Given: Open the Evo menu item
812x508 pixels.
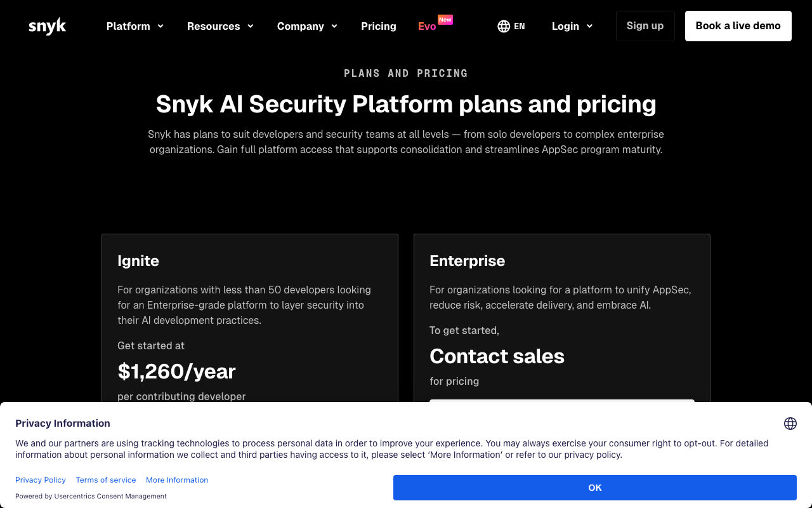Looking at the screenshot, I should click(x=426, y=26).
